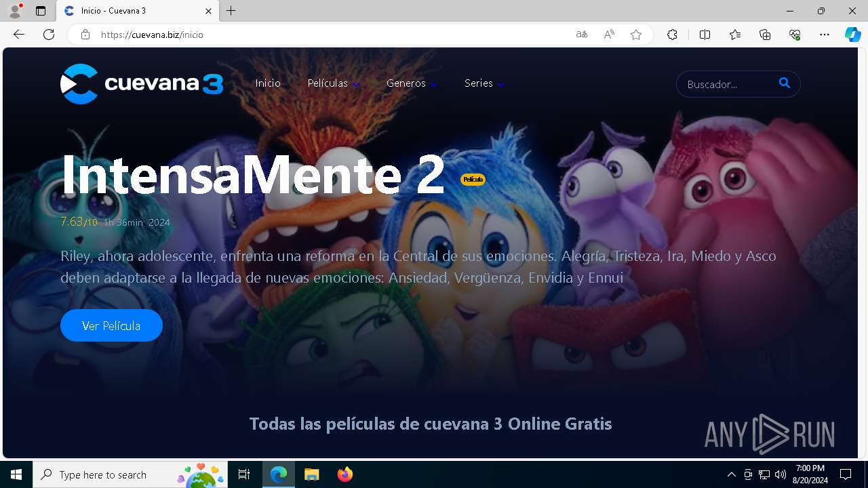This screenshot has height=488, width=868.
Task: Open the notification center
Action: point(846,474)
